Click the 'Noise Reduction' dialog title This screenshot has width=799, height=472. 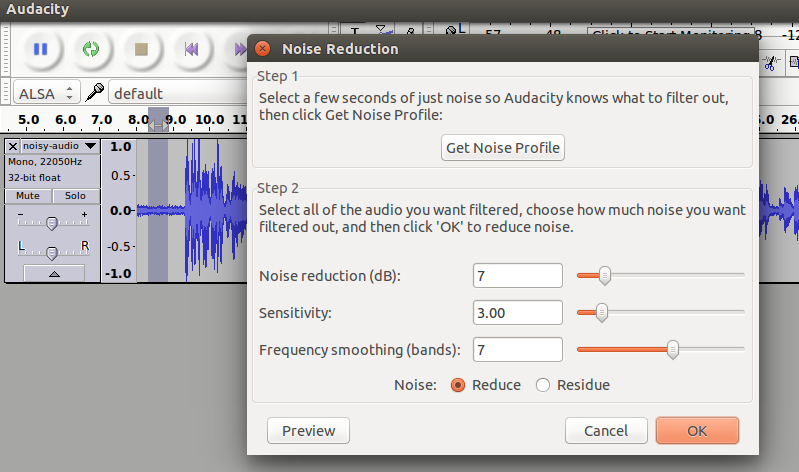[x=340, y=49]
